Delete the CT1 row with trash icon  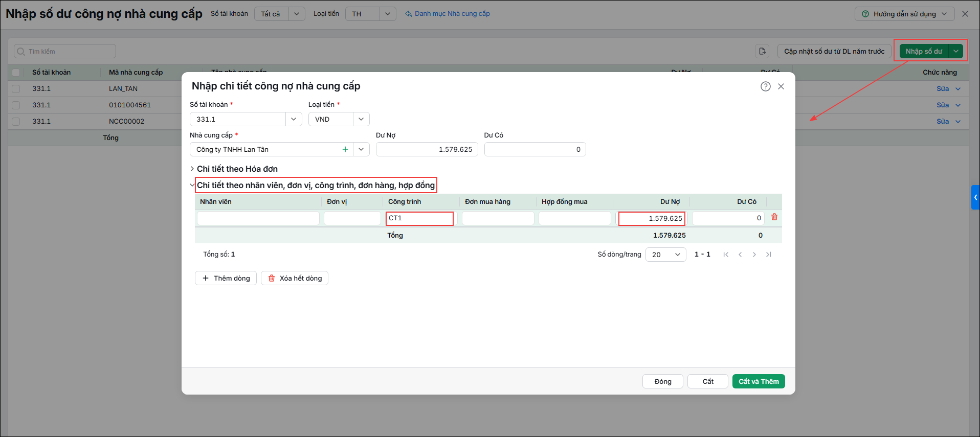(x=774, y=217)
